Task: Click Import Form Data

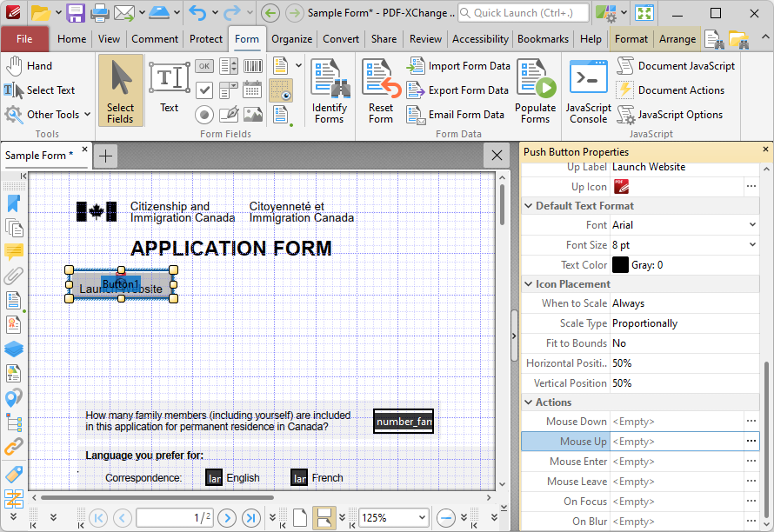Action: pos(458,66)
